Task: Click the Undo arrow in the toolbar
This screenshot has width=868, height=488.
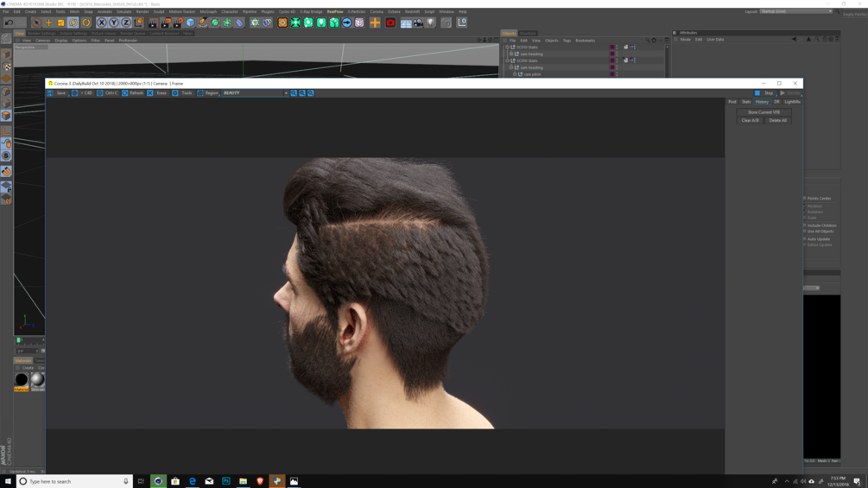Action: [x=9, y=22]
